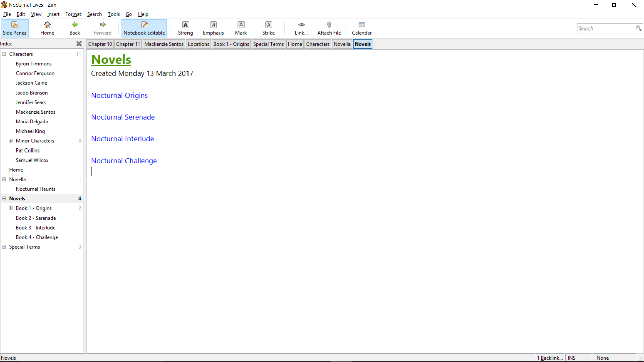This screenshot has height=362, width=644.
Task: Apply Emphasis italic formatting
Action: (213, 28)
